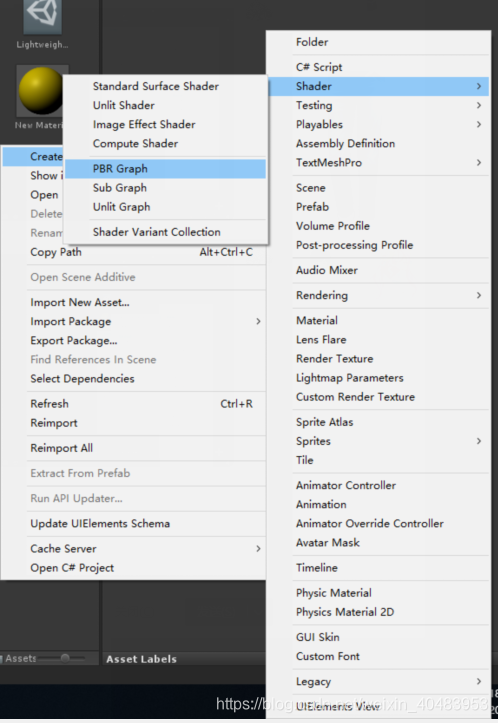The height and width of the screenshot is (723, 498).
Task: Create a Tile asset
Action: click(378, 460)
